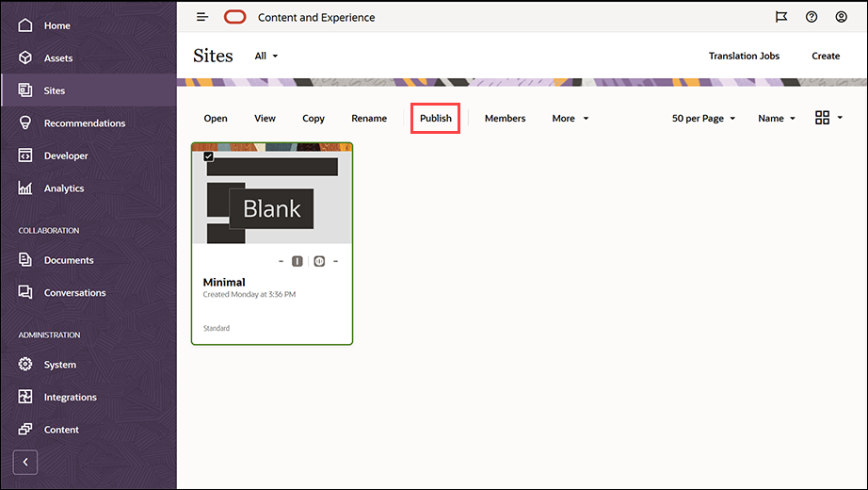Click the Content and Experience title
The width and height of the screenshot is (868, 490).
tap(316, 18)
